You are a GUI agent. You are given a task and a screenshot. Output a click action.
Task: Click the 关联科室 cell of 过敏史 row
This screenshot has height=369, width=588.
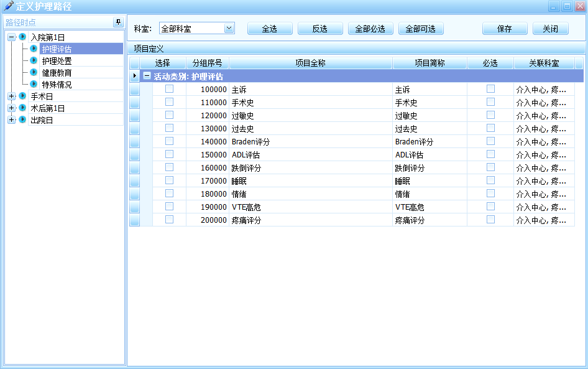coord(541,116)
